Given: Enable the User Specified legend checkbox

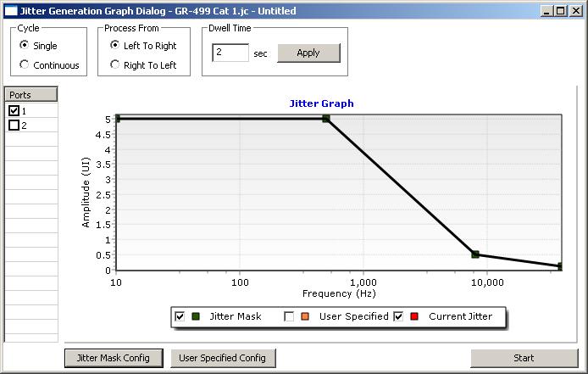Looking at the screenshot, I should (x=289, y=316).
